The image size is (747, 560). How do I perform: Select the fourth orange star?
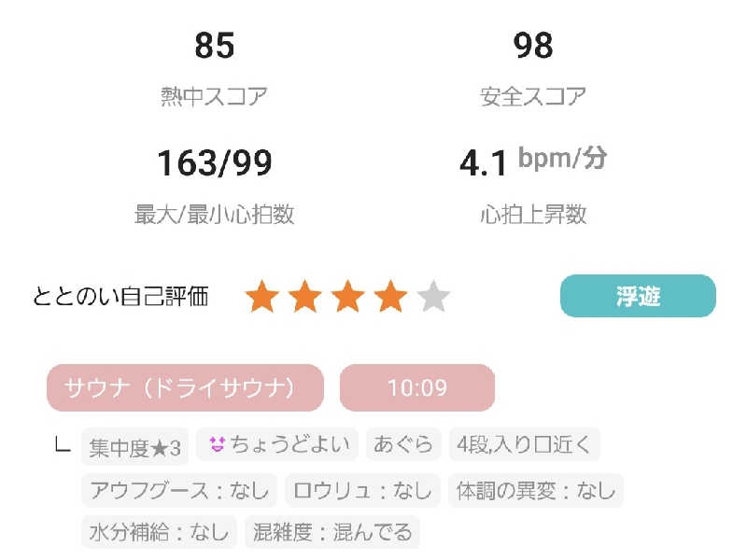click(390, 298)
